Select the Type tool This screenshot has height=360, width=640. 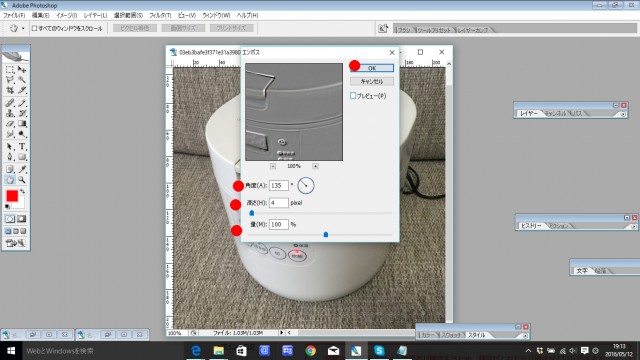pos(22,146)
